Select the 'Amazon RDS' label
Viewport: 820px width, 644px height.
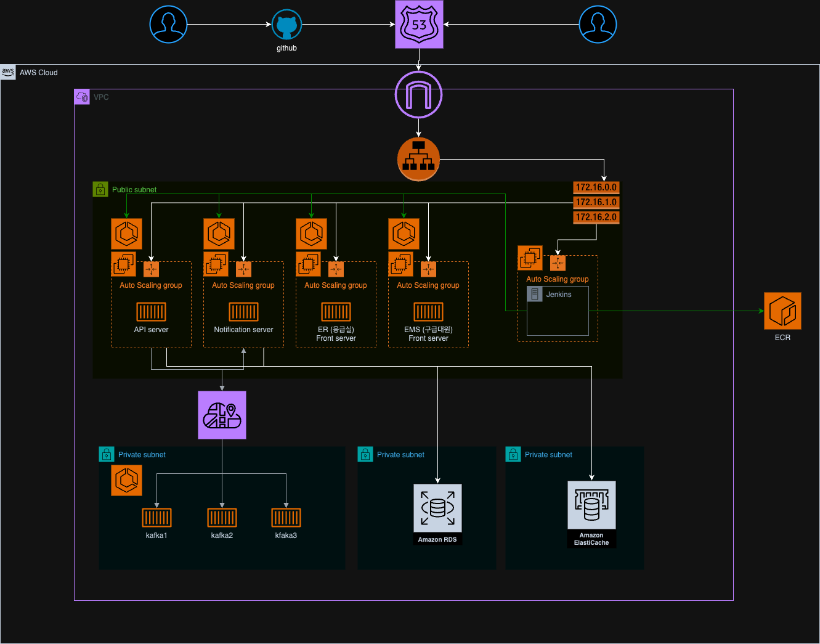437,540
